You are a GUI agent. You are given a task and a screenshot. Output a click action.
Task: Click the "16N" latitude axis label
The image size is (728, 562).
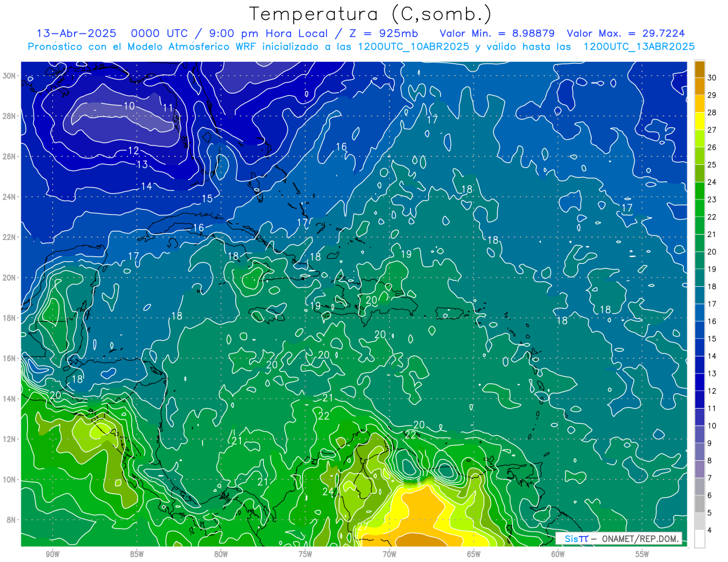tap(9, 358)
